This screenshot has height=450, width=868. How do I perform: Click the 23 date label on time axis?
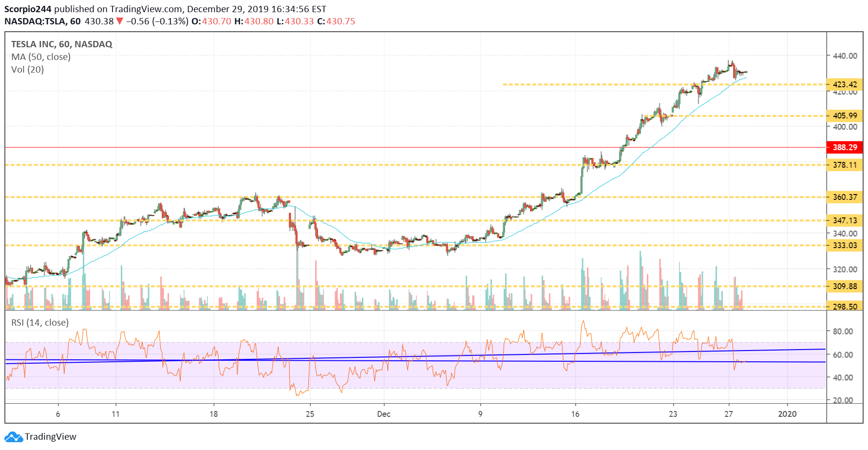673,414
